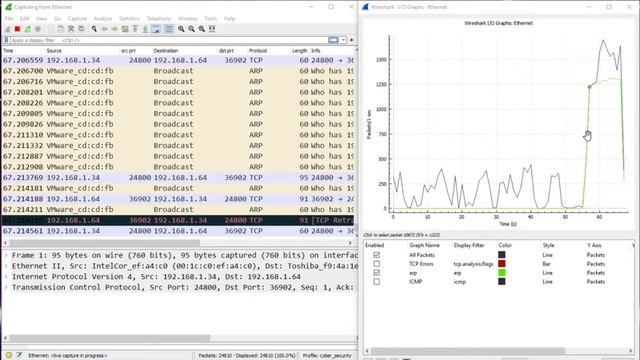Expand the Transmission Control Protocol row
640x360 pixels.
point(6,287)
